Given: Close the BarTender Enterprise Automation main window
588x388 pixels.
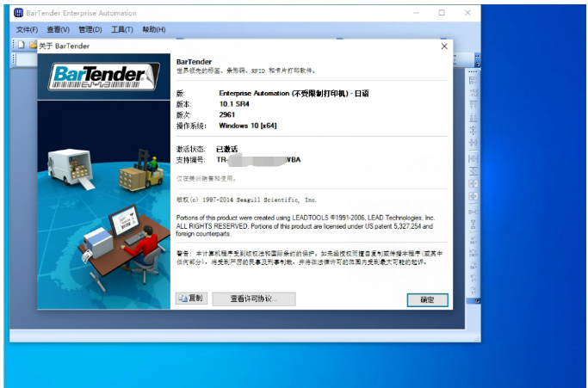Looking at the screenshot, I should (x=467, y=13).
